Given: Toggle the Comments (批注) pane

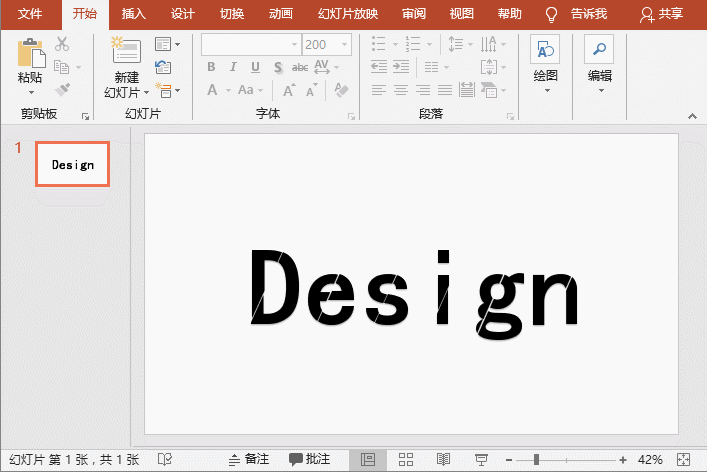Looking at the screenshot, I should click(x=309, y=459).
